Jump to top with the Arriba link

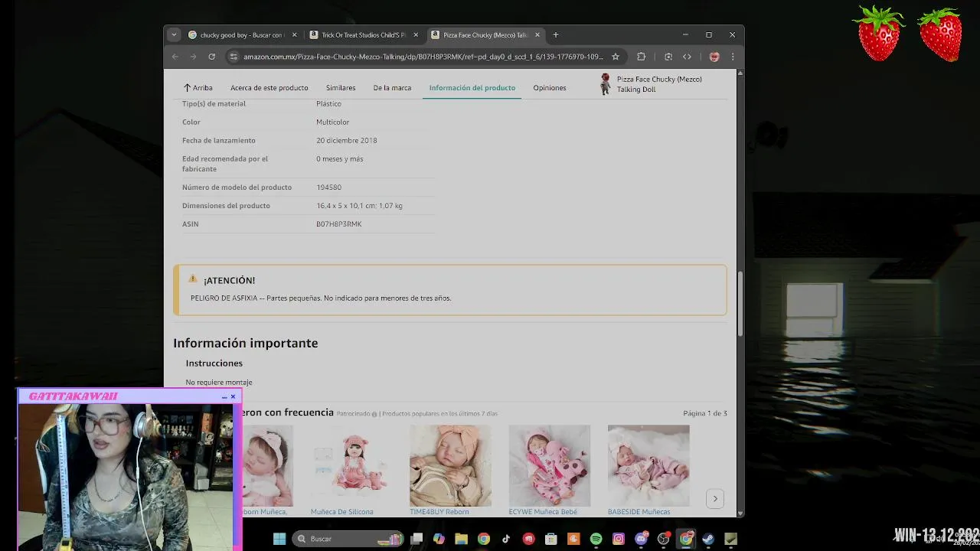[x=198, y=88]
